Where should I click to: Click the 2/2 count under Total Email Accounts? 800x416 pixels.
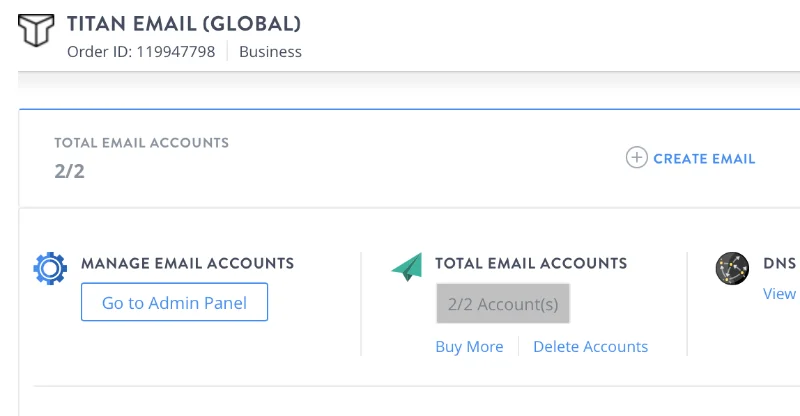click(69, 171)
